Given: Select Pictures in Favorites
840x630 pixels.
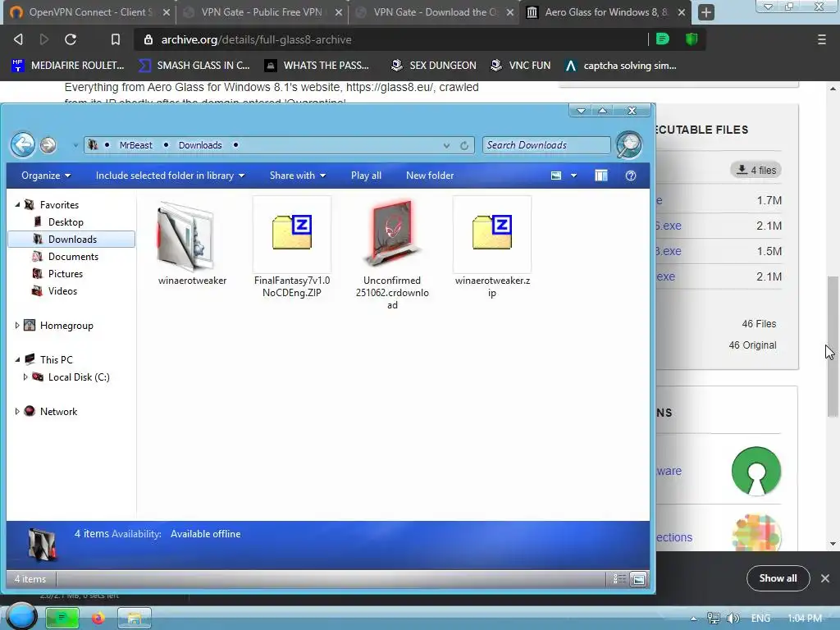Looking at the screenshot, I should click(x=66, y=273).
